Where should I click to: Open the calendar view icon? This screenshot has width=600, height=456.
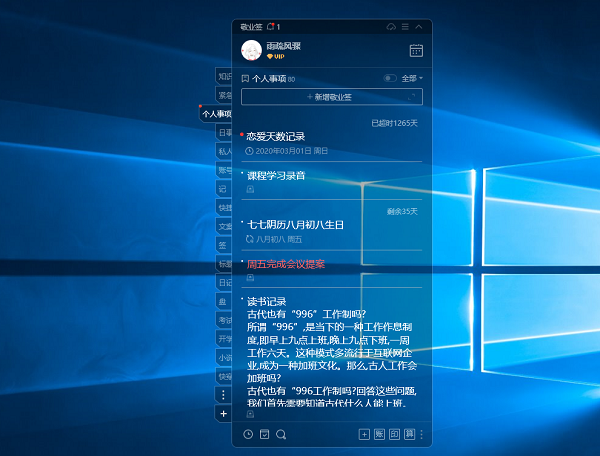[x=416, y=50]
